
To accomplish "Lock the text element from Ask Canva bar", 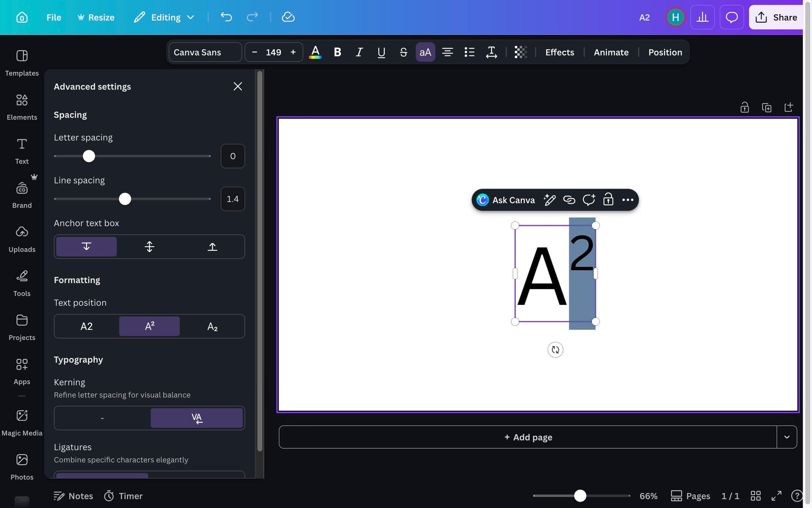I will (608, 200).
